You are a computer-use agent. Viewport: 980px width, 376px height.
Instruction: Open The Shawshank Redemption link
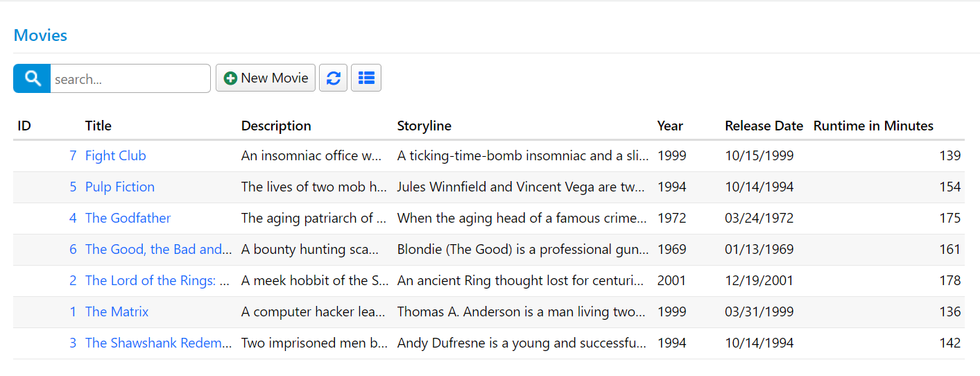158,343
